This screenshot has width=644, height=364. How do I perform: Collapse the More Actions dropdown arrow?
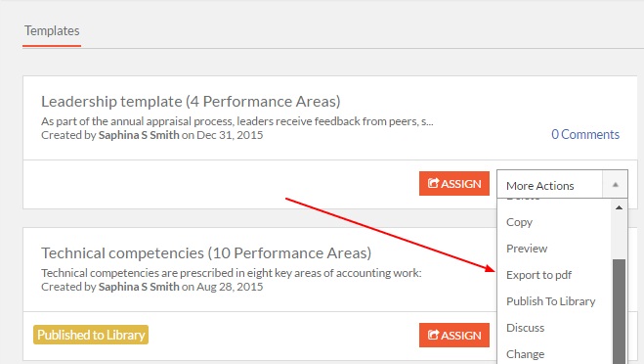click(616, 185)
